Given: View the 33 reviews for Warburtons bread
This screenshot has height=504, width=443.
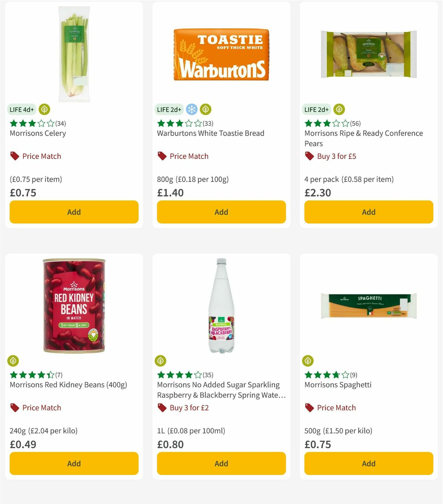Looking at the screenshot, I should tap(208, 124).
